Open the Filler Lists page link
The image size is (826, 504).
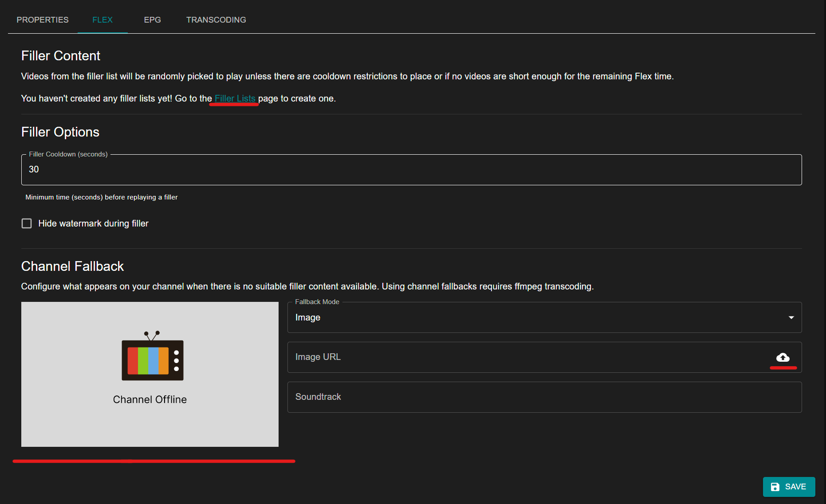point(235,98)
